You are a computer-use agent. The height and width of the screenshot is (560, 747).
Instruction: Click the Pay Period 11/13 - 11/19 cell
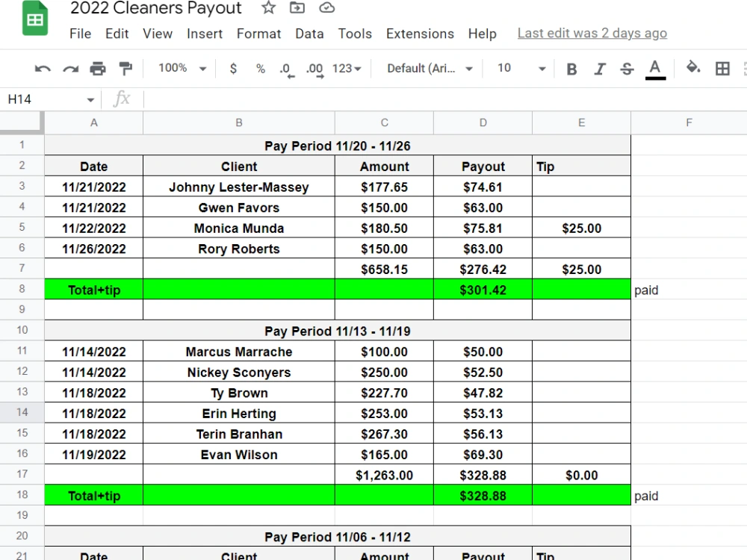tap(338, 331)
